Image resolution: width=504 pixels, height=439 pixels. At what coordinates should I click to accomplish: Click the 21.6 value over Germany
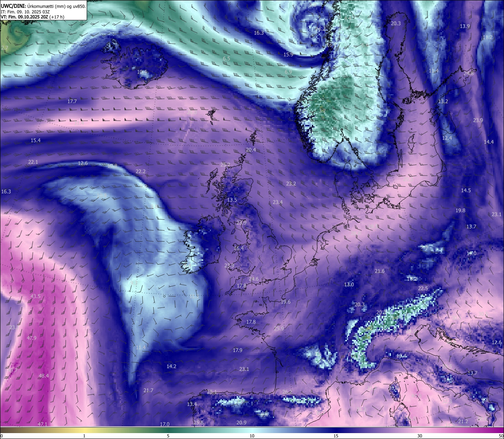point(380,271)
